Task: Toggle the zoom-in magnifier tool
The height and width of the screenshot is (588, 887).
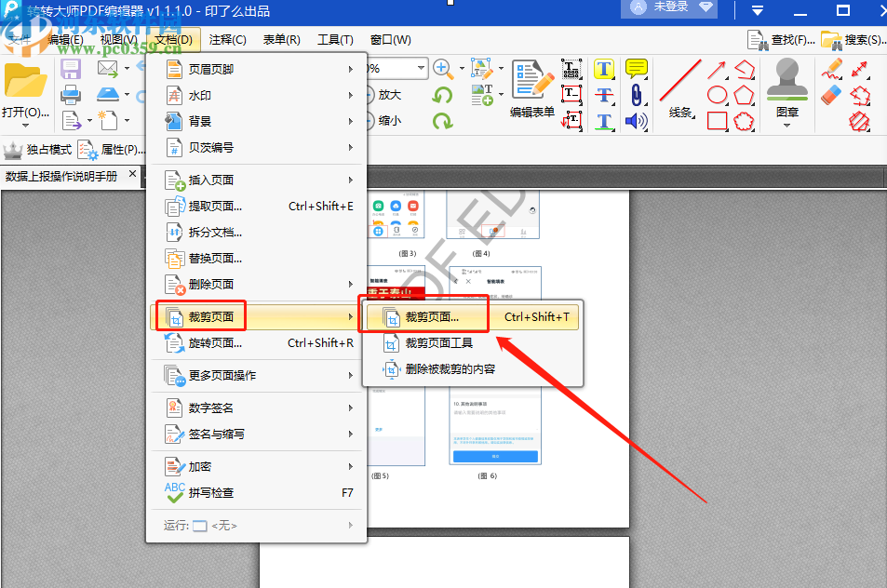Action: click(440, 67)
